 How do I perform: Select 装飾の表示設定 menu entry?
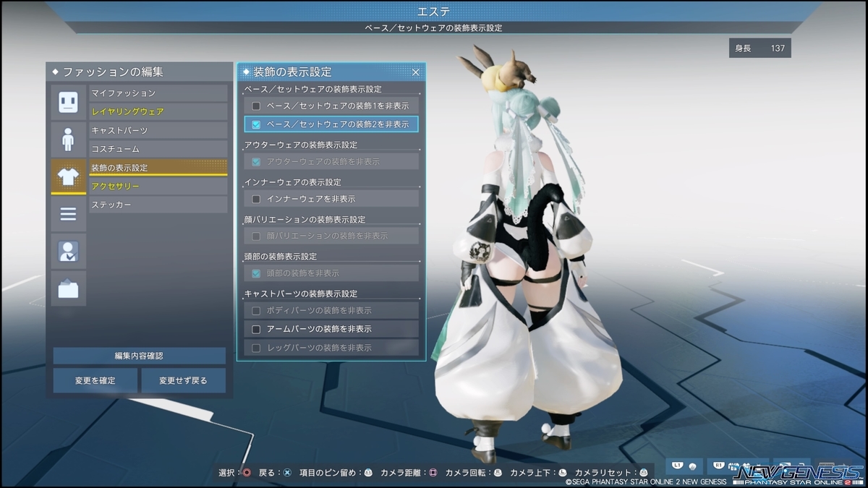(158, 168)
